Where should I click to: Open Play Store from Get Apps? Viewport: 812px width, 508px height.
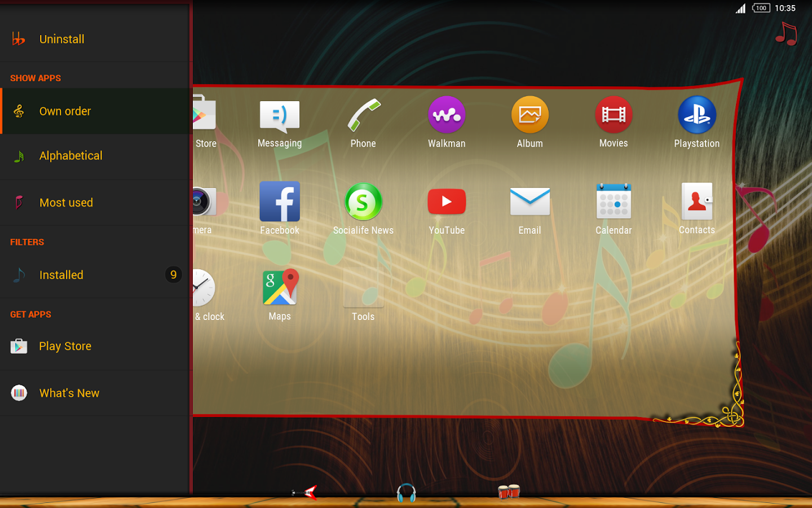pos(95,346)
